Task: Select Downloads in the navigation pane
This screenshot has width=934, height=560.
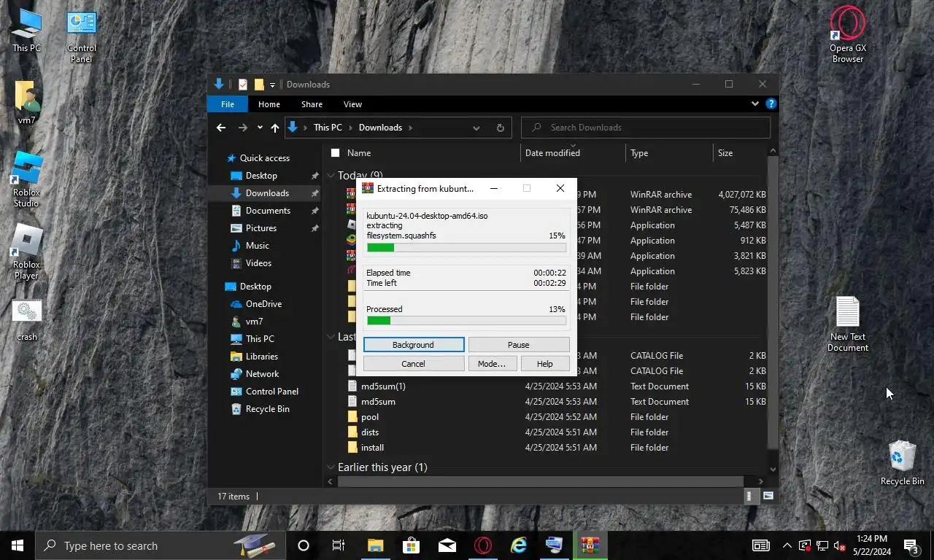Action: tap(267, 193)
